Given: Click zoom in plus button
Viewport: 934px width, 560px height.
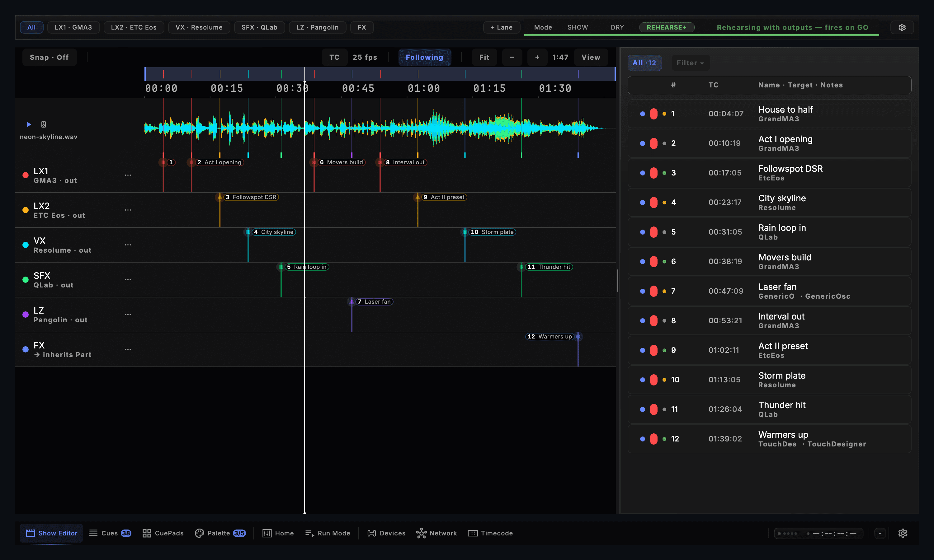Looking at the screenshot, I should [537, 57].
